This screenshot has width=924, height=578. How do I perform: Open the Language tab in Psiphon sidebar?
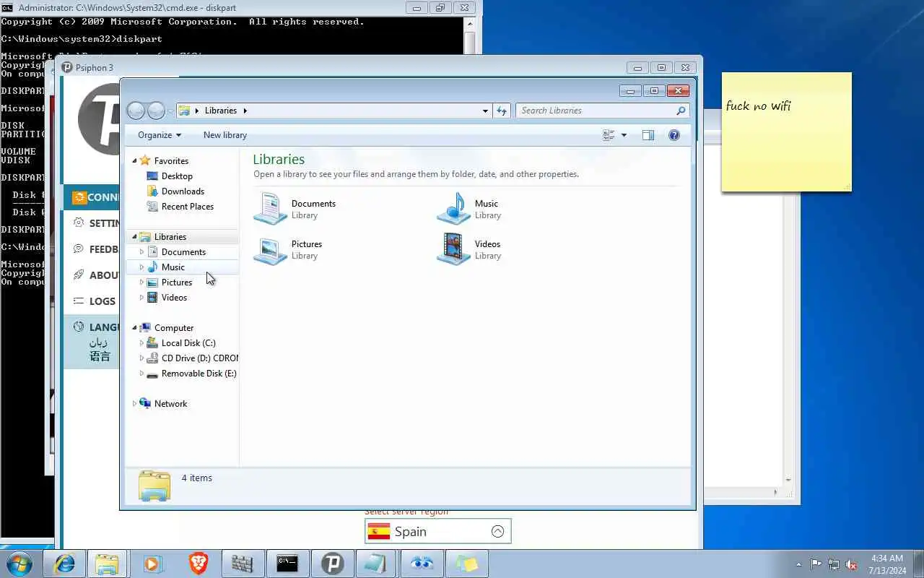92,342
